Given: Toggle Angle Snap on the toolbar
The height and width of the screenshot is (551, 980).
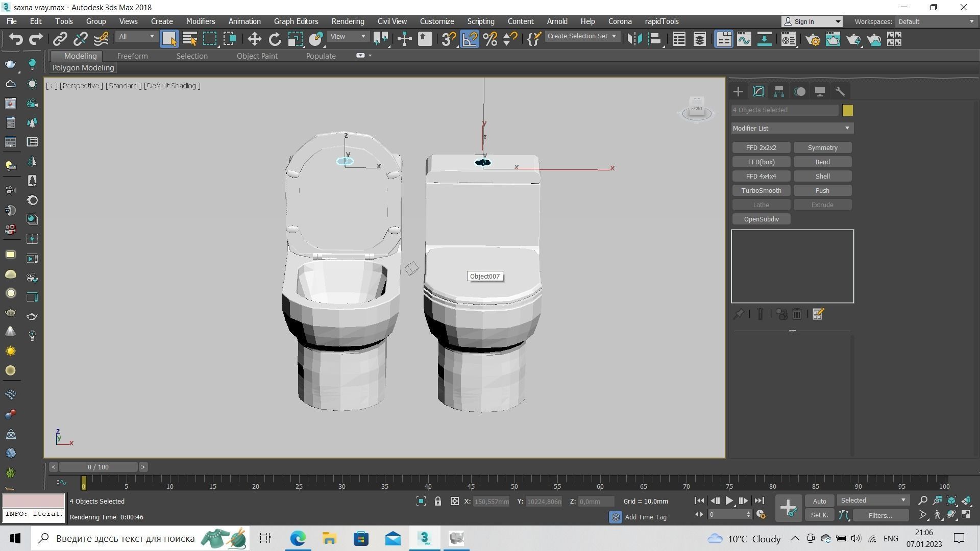Looking at the screenshot, I should 470,39.
